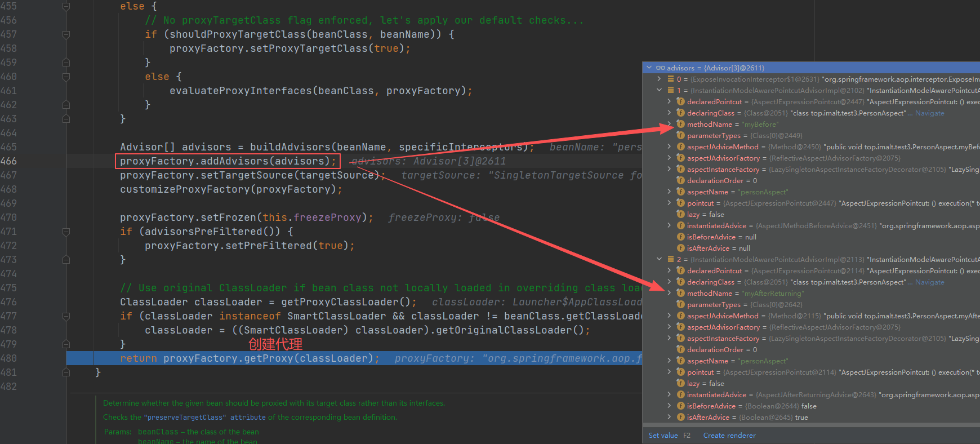Click the return proxyFactory.getProxy line

click(271, 358)
